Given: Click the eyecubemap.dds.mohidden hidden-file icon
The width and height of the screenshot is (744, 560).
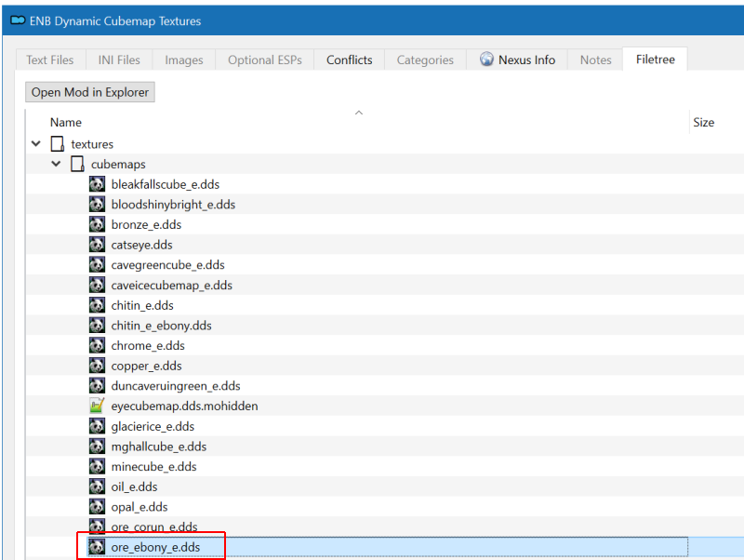Looking at the screenshot, I should (97, 407).
